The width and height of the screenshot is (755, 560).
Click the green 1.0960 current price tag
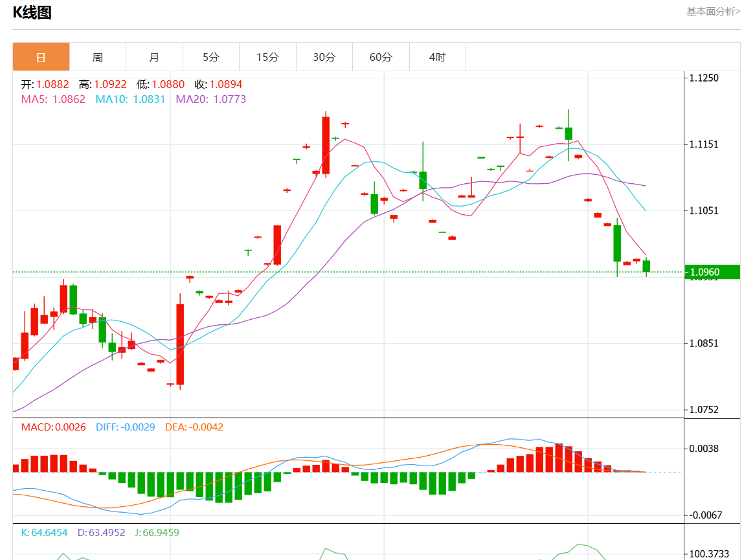pos(712,272)
